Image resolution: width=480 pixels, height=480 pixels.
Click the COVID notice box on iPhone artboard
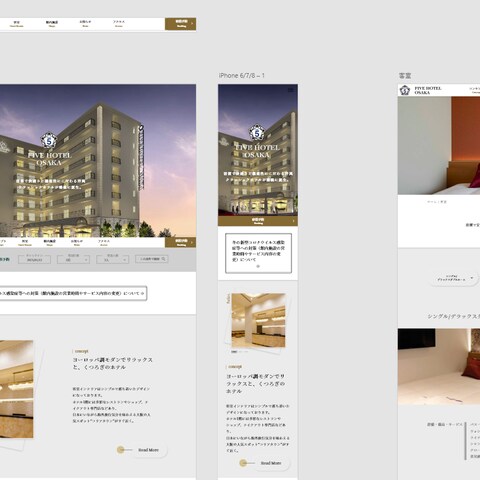[258, 253]
